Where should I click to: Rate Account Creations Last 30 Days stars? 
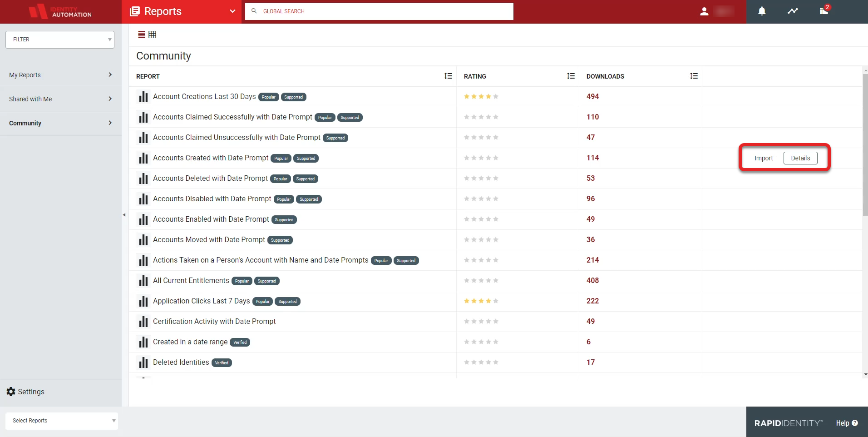point(481,96)
